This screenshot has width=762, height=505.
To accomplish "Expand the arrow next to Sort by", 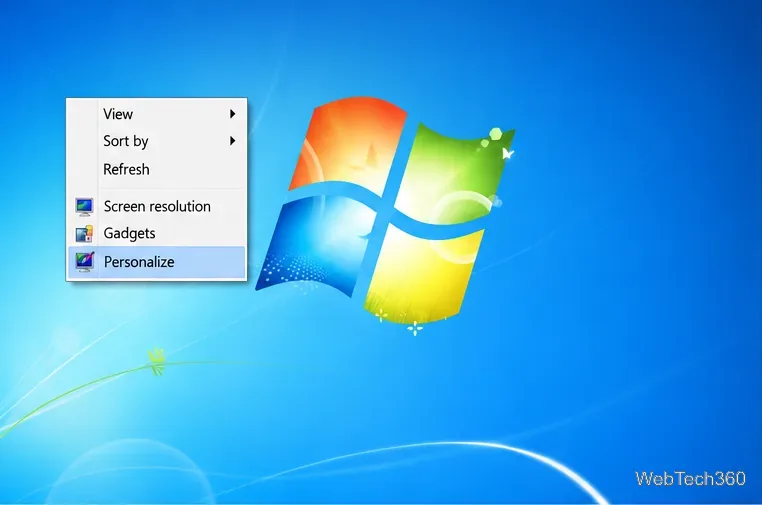I will pyautogui.click(x=233, y=141).
